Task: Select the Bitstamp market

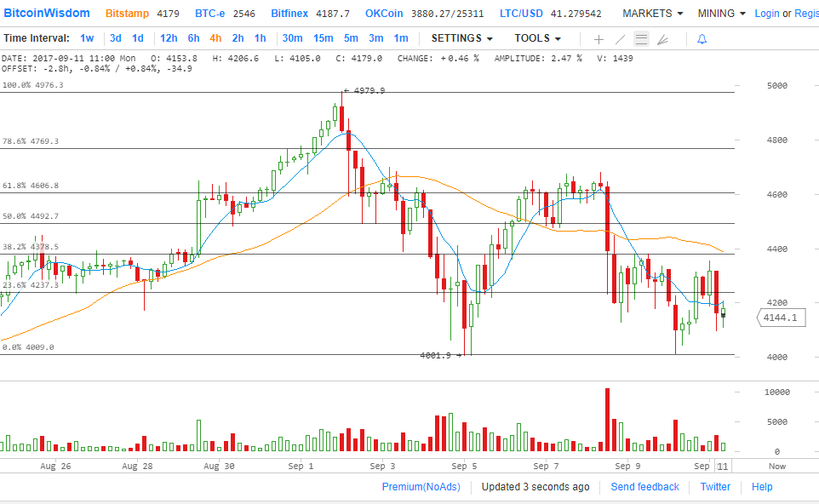Action: 128,14
